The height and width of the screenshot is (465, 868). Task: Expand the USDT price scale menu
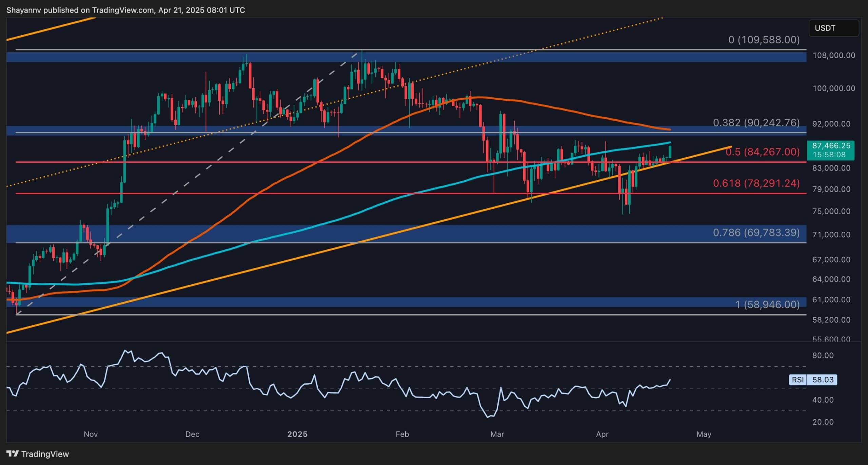(x=833, y=28)
